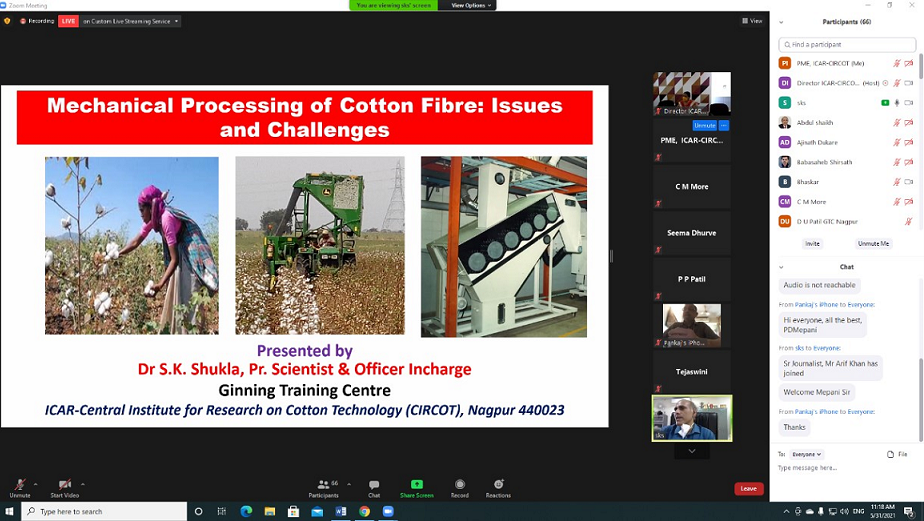Expand the arrow beside Participants button
The image size is (924, 521).
click(349, 484)
